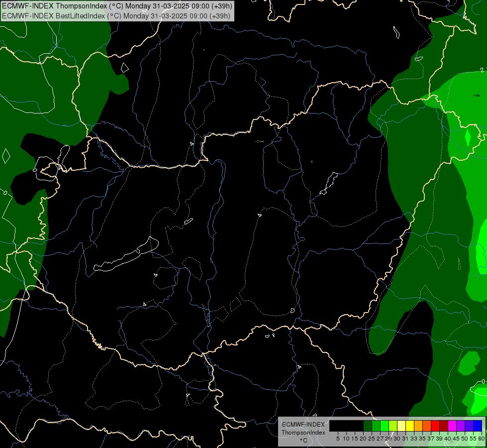The width and height of the screenshot is (487, 448).
Task: Click the red-orange 35-37 legend swatch
Action: 427,426
